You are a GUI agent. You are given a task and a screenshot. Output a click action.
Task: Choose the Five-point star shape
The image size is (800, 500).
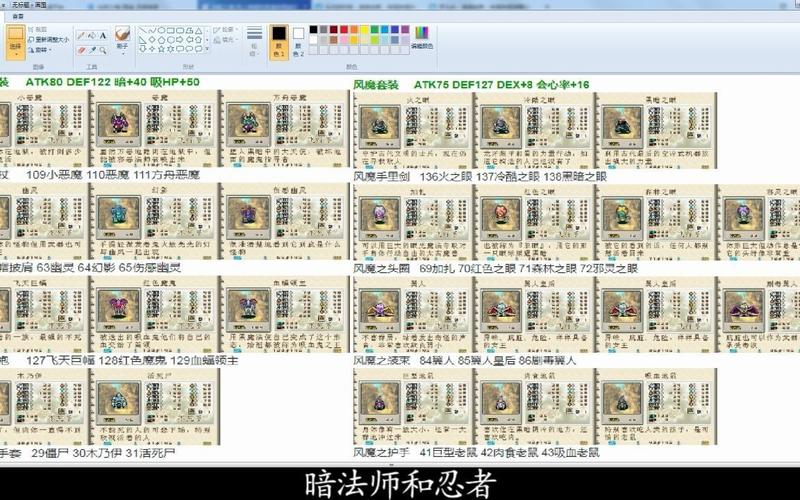click(161, 48)
